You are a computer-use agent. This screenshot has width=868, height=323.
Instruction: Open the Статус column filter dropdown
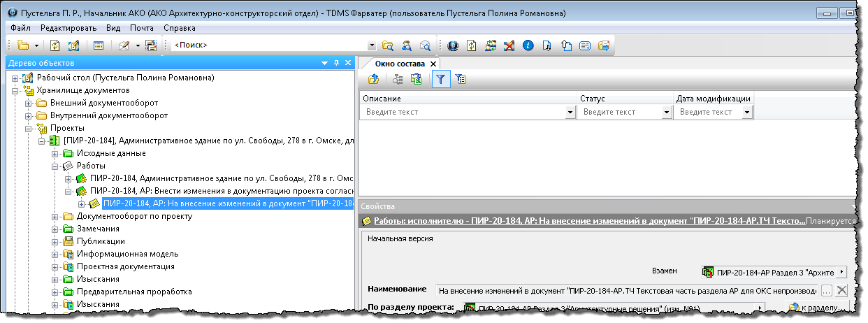(665, 112)
